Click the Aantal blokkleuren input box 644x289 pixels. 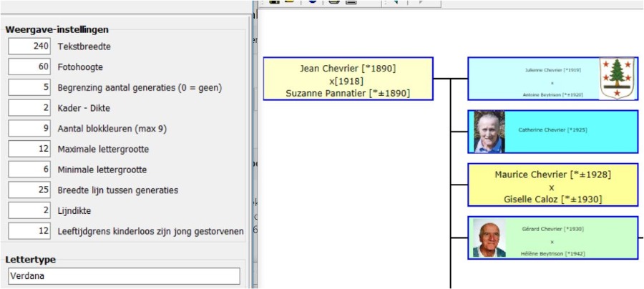click(x=29, y=129)
